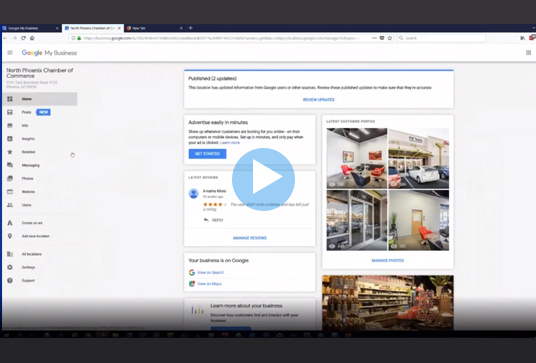
Task: Click the REVIEW UPDATES link
Action: (x=319, y=100)
